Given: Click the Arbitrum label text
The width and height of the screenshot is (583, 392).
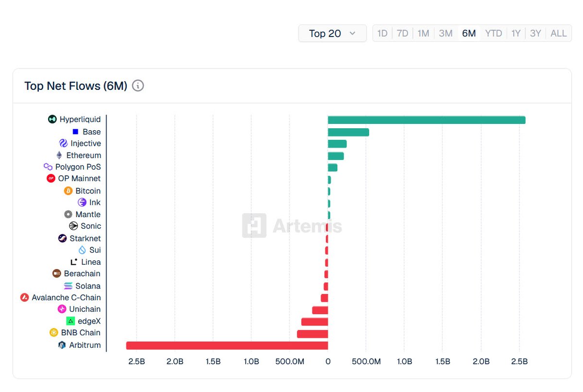Looking at the screenshot, I should [85, 345].
